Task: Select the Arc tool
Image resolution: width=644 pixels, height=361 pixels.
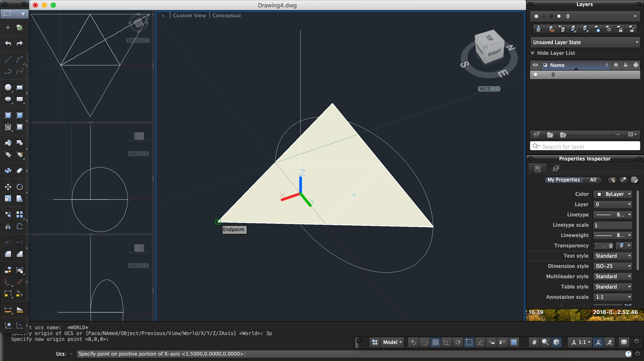Action: click(19, 60)
